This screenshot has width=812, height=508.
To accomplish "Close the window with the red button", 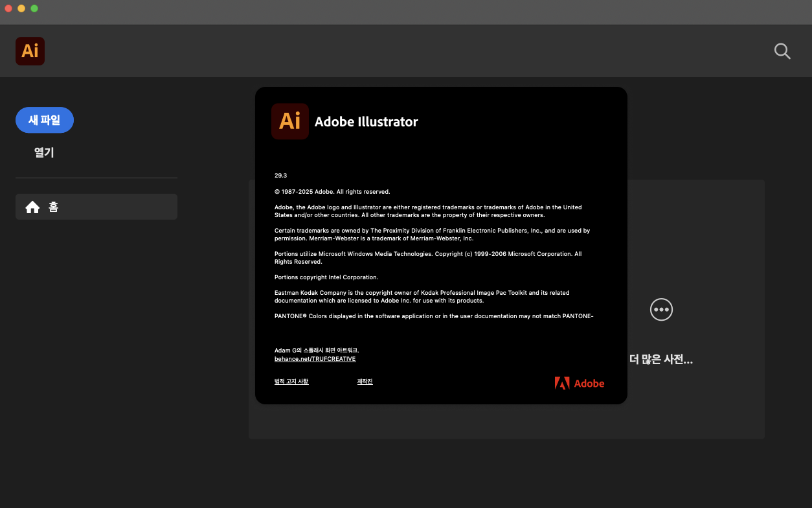I will [8, 8].
